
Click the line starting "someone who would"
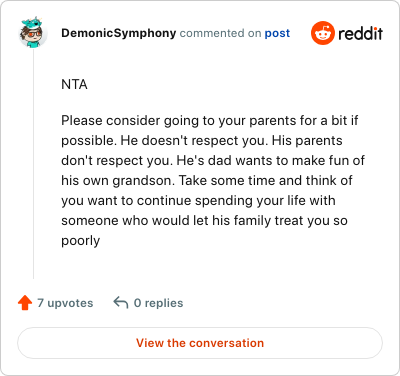(x=204, y=221)
